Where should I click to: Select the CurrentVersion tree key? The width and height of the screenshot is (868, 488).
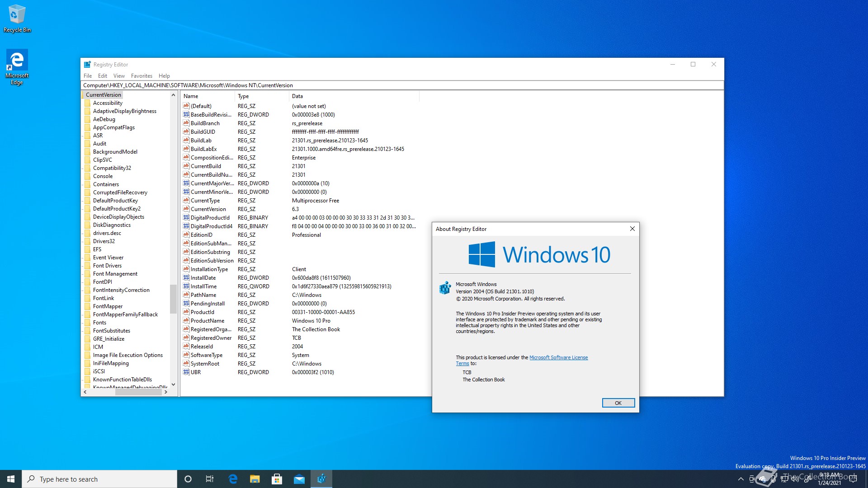104,95
